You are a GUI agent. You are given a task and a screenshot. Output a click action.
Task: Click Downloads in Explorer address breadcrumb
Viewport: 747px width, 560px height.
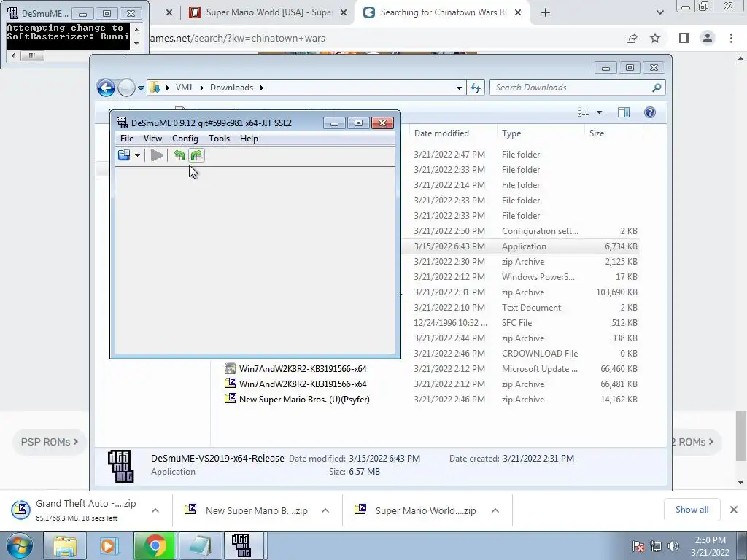(x=231, y=87)
